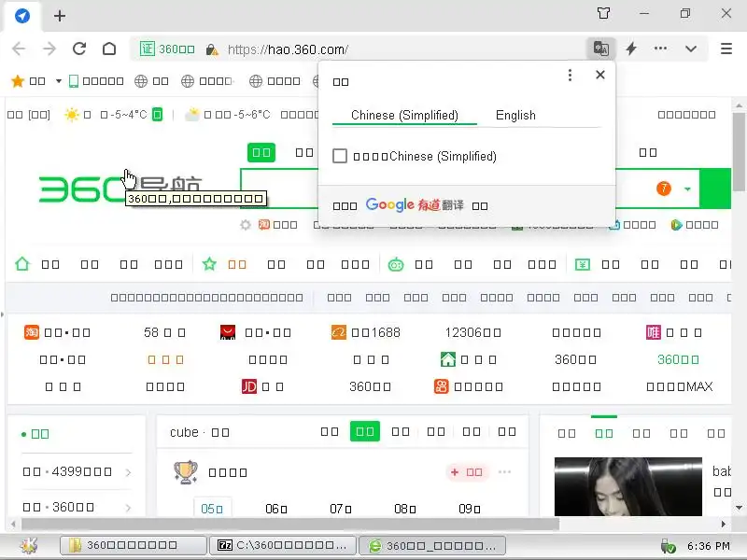The image size is (747, 560).
Task: Click the cloudy weather icon
Action: pos(192,115)
